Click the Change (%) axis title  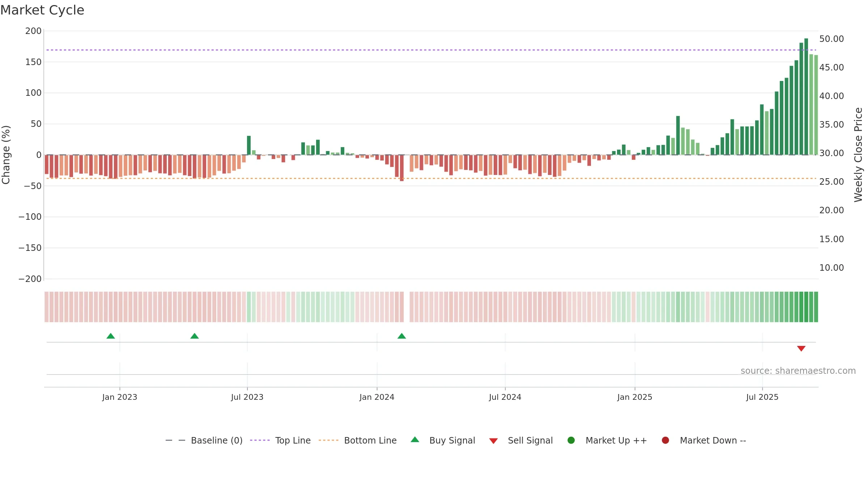click(x=6, y=155)
